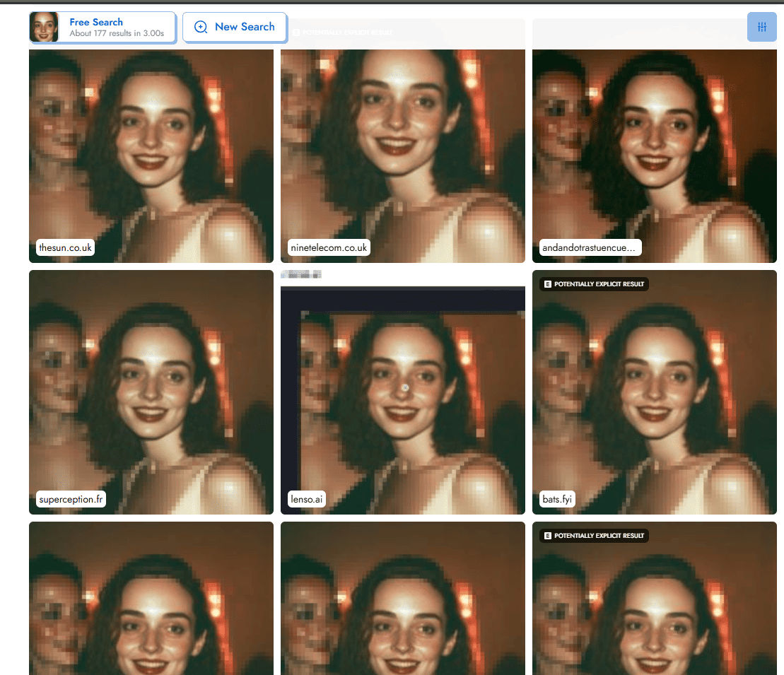
Task: Click the E badge icon on bats.fyi result
Action: [546, 284]
